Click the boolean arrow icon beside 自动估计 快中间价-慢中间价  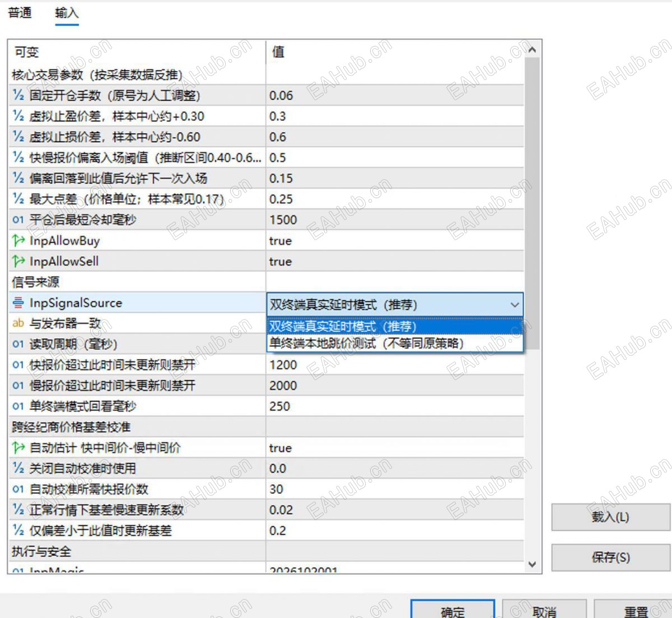(x=18, y=448)
